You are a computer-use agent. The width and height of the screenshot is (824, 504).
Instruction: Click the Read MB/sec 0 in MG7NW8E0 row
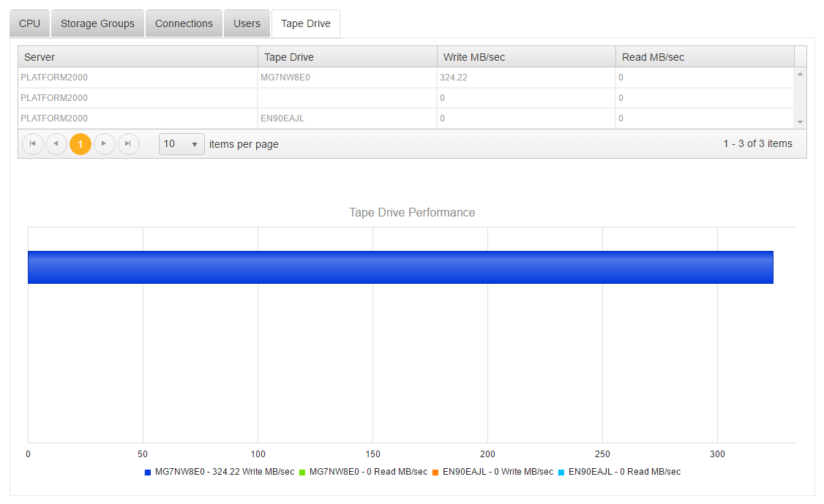coord(705,78)
